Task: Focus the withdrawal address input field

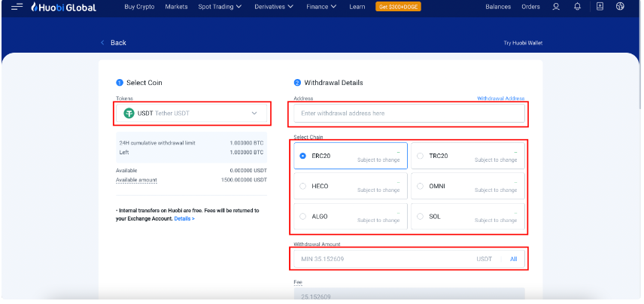Action: click(409, 113)
